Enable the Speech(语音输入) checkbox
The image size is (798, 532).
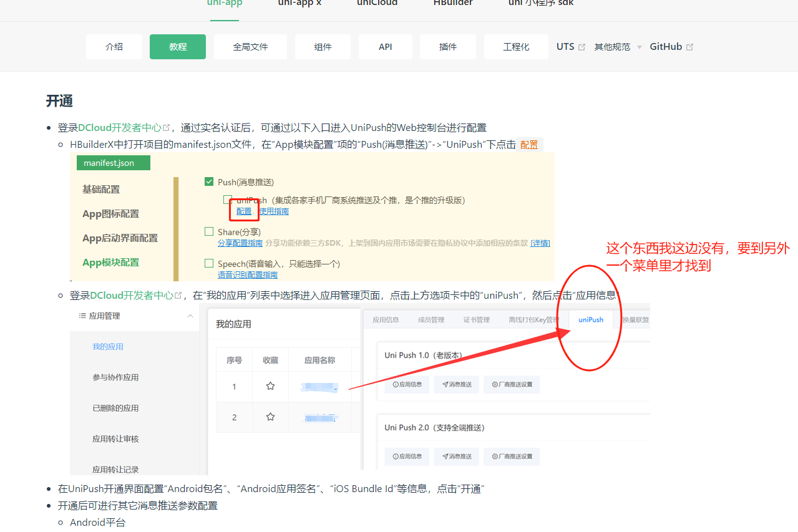[209, 264]
